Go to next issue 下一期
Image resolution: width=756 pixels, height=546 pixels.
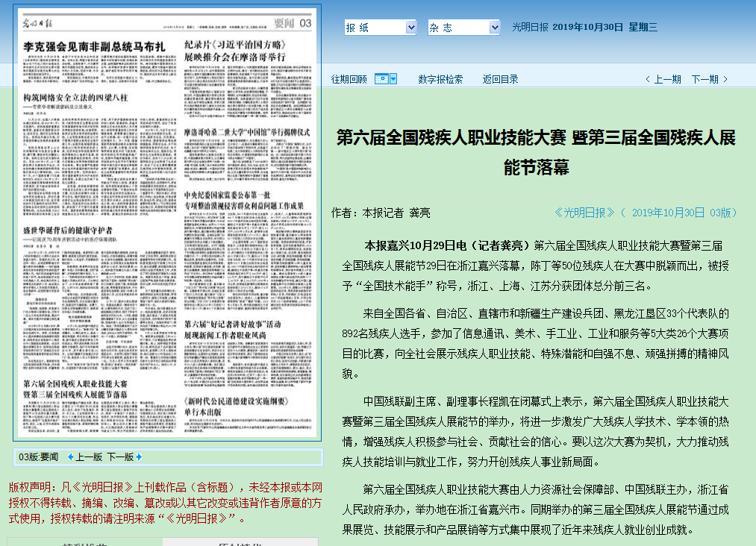pos(705,79)
